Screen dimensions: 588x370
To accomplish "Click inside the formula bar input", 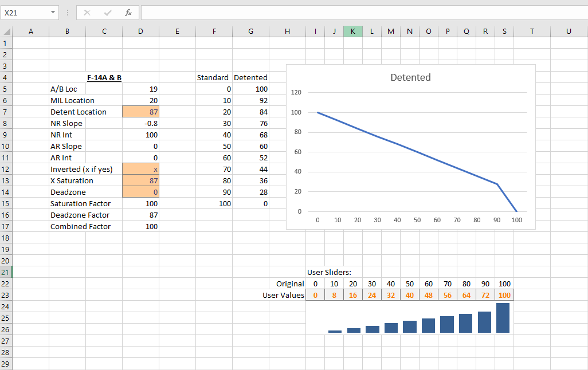I will [x=364, y=13].
